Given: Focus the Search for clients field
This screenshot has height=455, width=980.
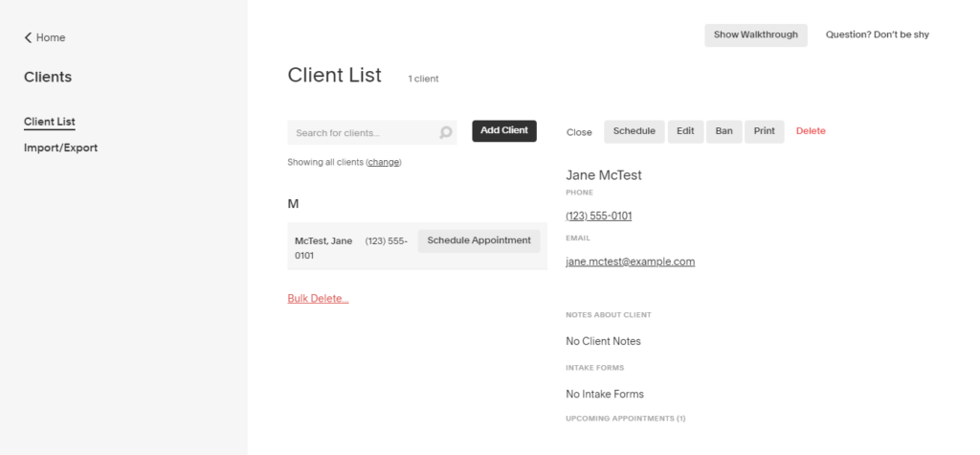Looking at the screenshot, I should (x=372, y=133).
